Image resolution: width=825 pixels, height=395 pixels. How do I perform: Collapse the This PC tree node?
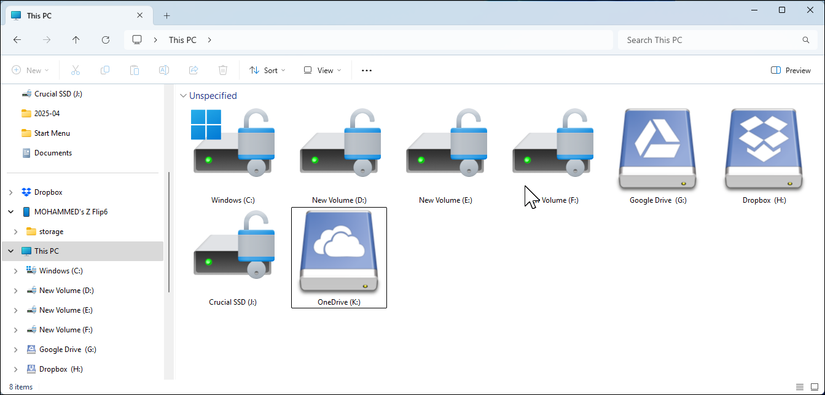(11, 251)
